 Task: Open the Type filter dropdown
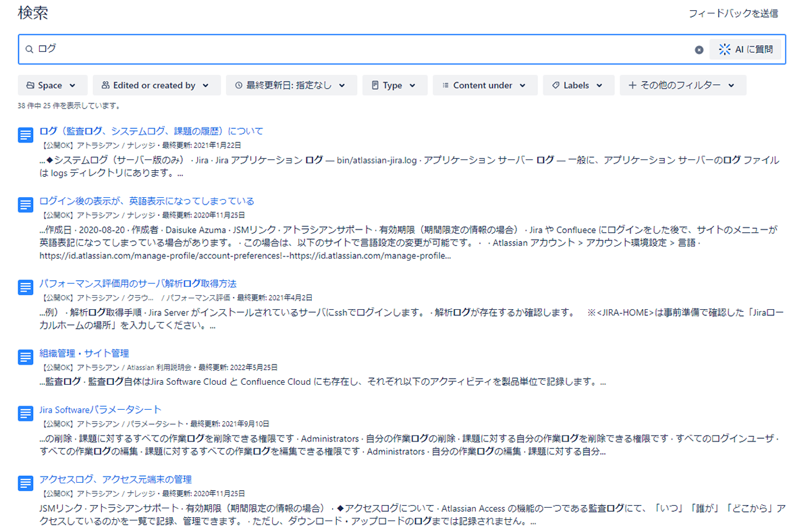pyautogui.click(x=394, y=85)
